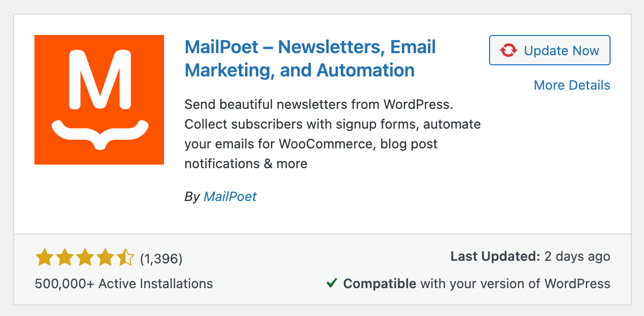Click the 2 days ago timestamp

click(x=577, y=256)
